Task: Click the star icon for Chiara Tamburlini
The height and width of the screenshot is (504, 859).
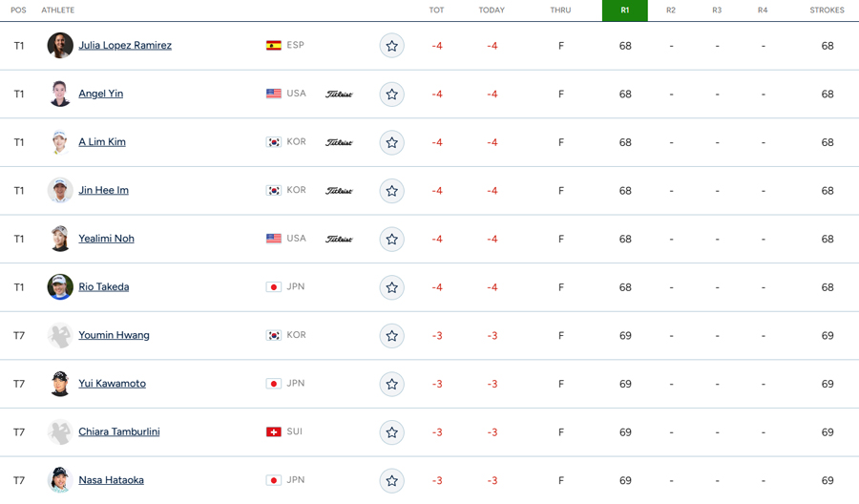Action: [391, 432]
